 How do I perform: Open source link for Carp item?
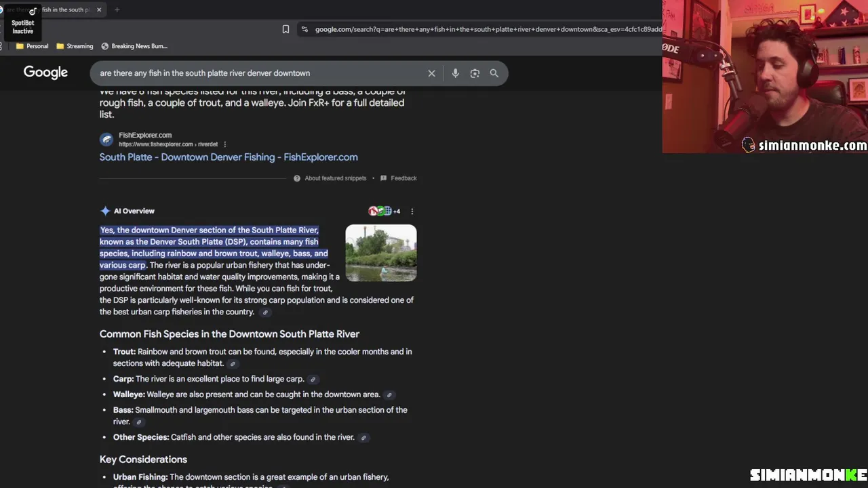click(313, 380)
